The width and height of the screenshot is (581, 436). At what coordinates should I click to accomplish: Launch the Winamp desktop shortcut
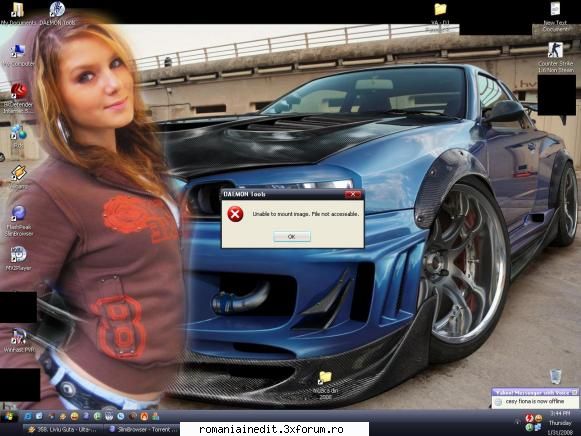coord(18,177)
